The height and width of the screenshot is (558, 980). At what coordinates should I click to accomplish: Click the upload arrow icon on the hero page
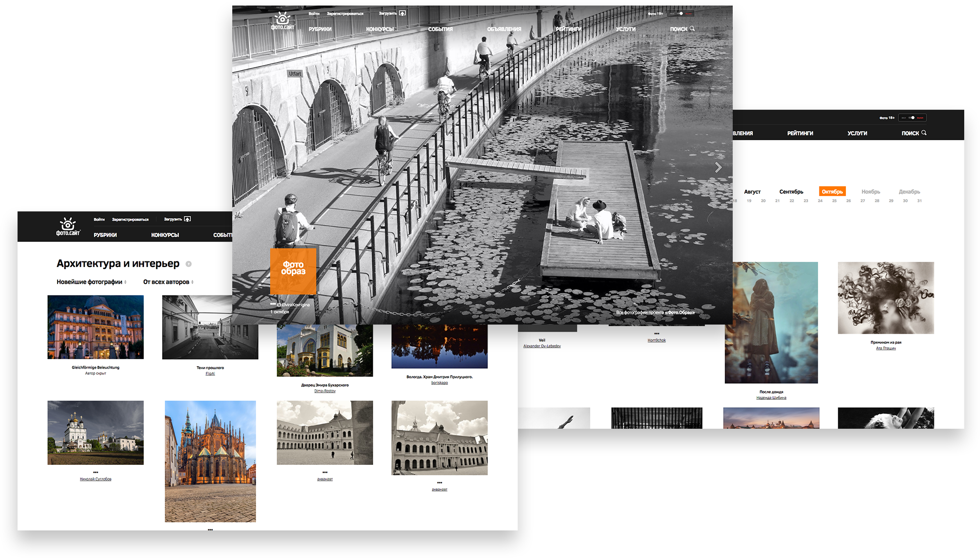pyautogui.click(x=402, y=13)
